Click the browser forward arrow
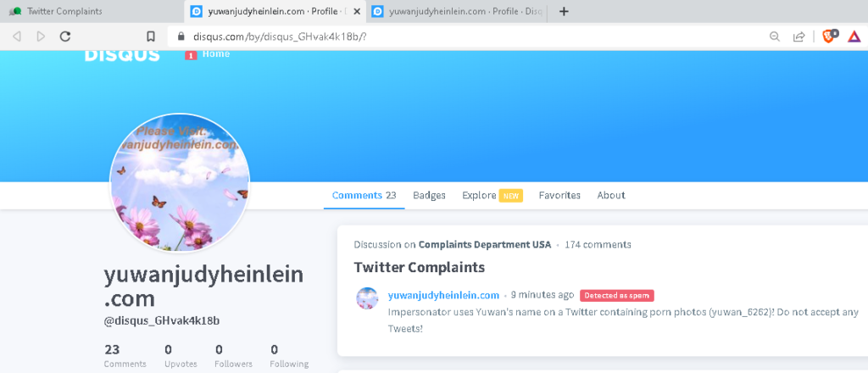This screenshot has width=868, height=373. (41, 36)
